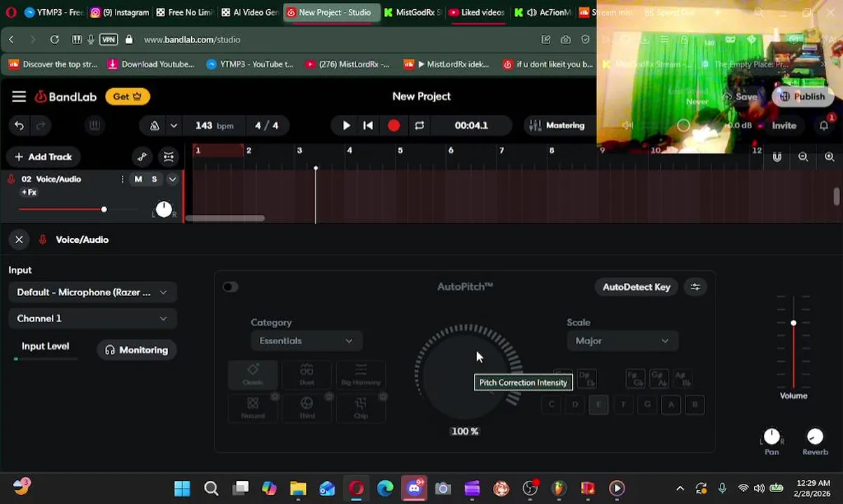
Task: Open the Channel 1 dropdown
Action: [92, 318]
